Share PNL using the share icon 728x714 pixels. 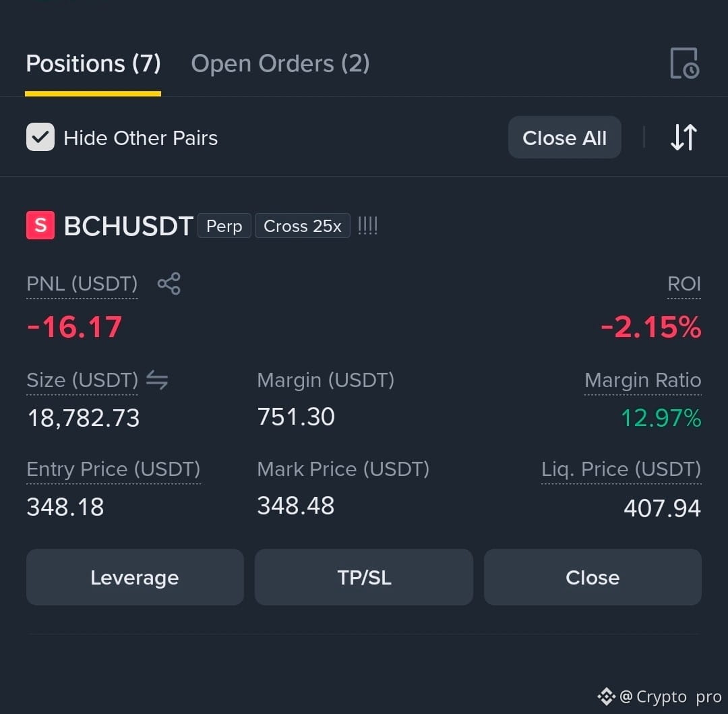click(x=169, y=283)
